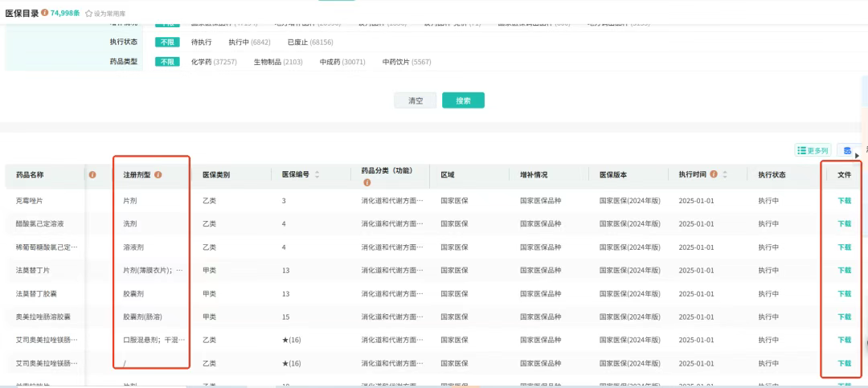Download the file for 克霉唑片 row
Screen dimensions: 868x388
click(x=844, y=201)
